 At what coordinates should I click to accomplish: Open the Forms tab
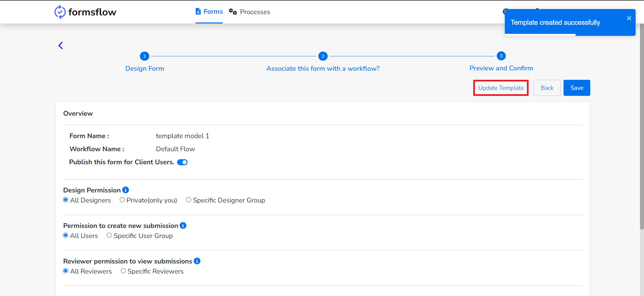click(209, 12)
